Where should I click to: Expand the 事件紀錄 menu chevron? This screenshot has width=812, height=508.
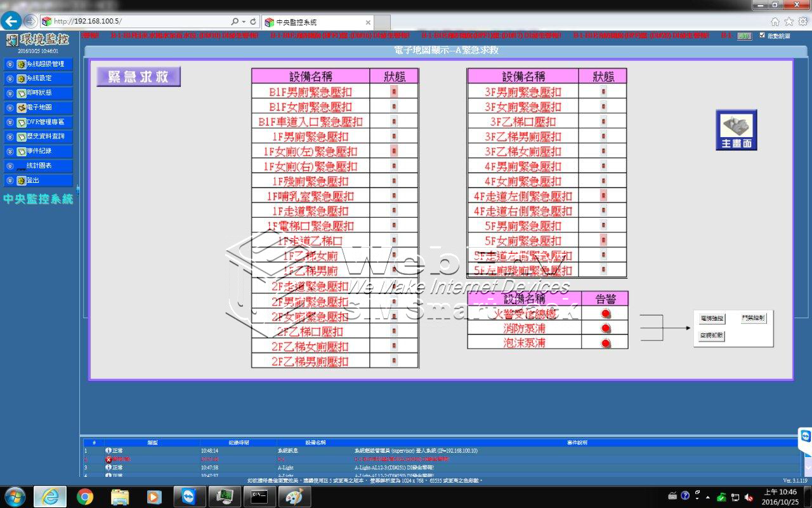[10, 152]
